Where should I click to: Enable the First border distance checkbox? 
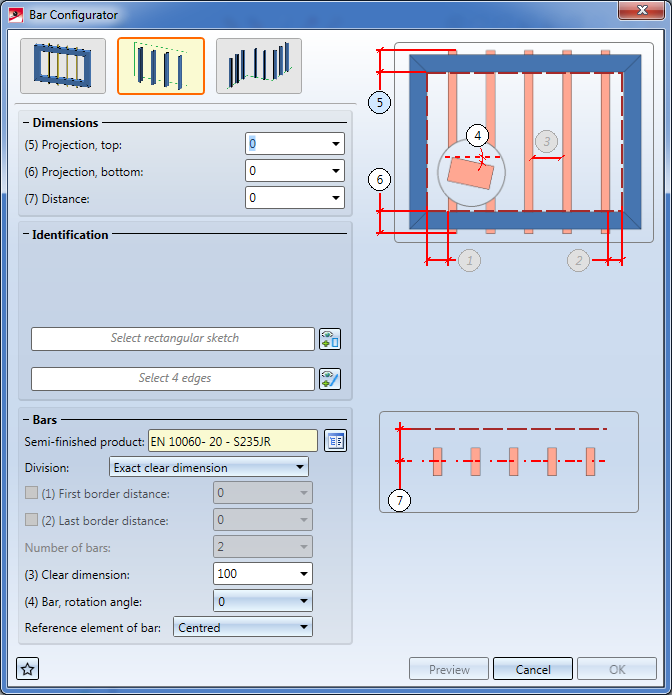(31, 493)
